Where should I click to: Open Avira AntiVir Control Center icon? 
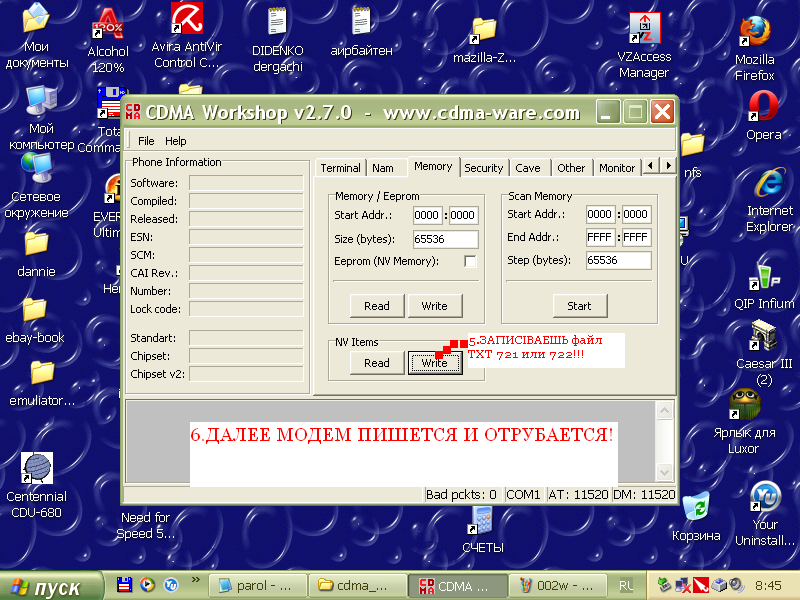[187, 35]
